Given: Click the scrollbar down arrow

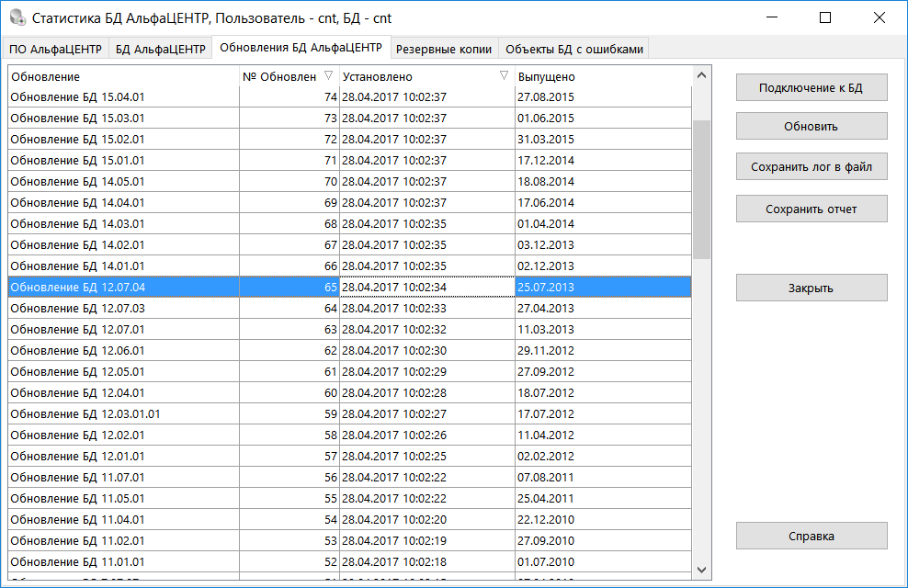Looking at the screenshot, I should point(702,570).
